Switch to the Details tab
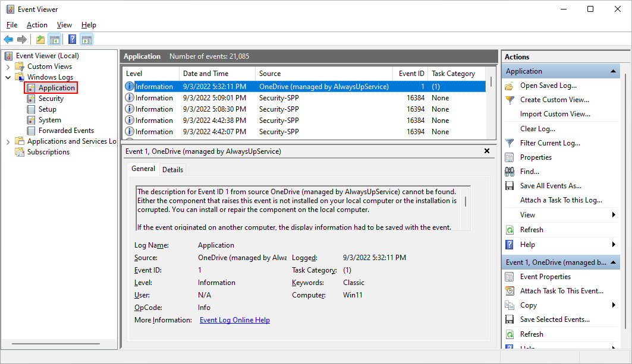 tap(172, 170)
